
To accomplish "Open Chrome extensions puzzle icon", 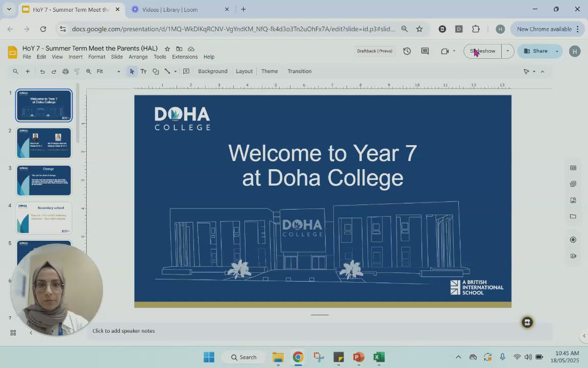I will [x=476, y=29].
